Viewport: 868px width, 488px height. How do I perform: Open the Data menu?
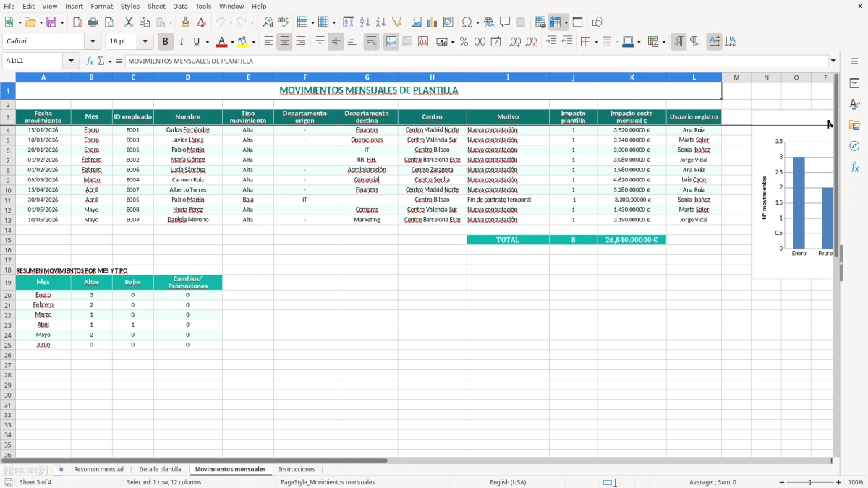pos(180,6)
